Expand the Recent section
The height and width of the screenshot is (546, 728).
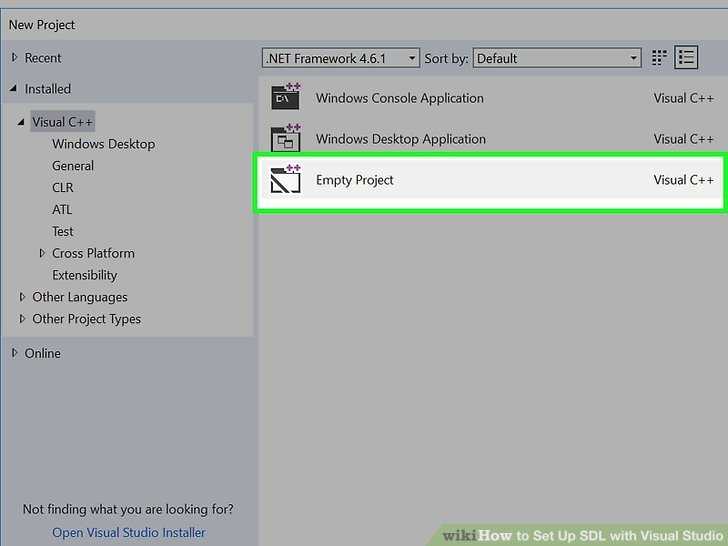coord(14,58)
